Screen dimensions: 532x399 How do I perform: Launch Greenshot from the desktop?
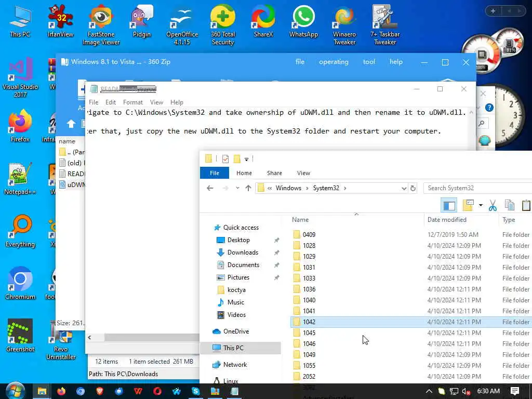pyautogui.click(x=20, y=335)
